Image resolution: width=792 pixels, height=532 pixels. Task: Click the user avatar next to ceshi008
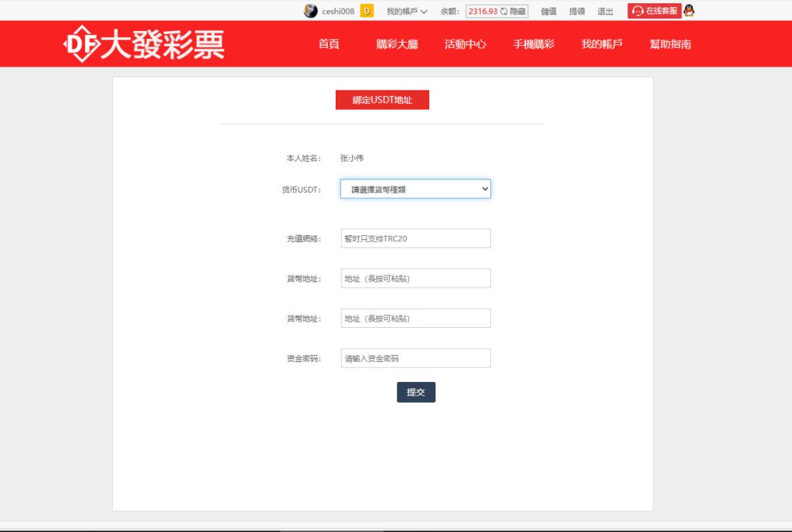[312, 10]
